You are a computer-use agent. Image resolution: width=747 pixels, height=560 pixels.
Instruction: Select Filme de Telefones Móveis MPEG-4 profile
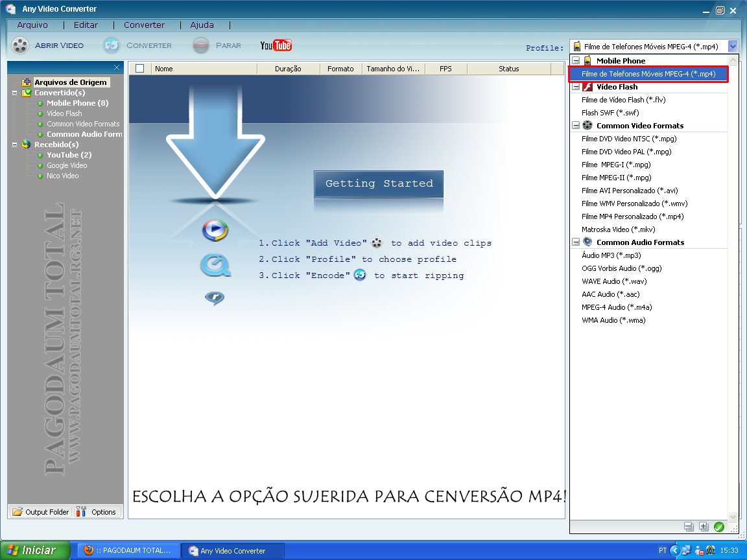[x=648, y=74]
